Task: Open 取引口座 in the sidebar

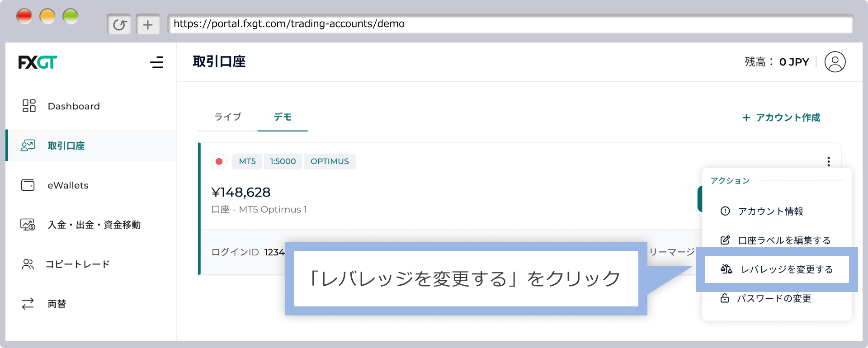Action: click(66, 146)
